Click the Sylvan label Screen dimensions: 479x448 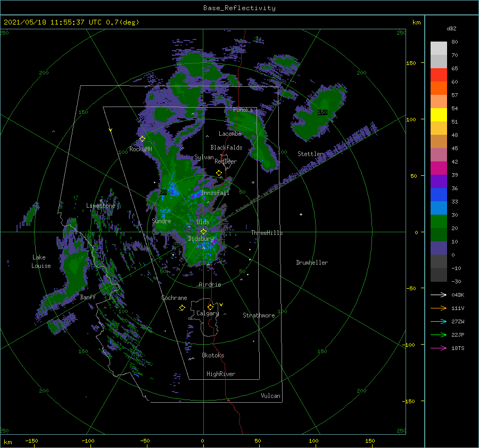(x=204, y=157)
